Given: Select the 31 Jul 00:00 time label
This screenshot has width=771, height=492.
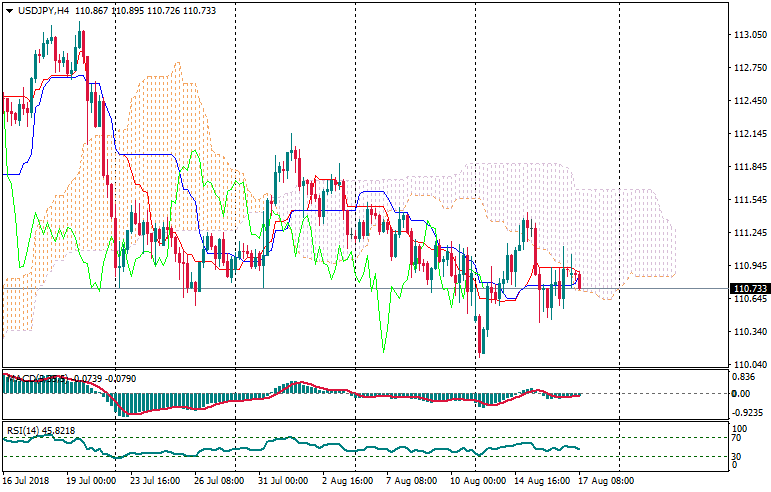Looking at the screenshot, I should point(282,481).
